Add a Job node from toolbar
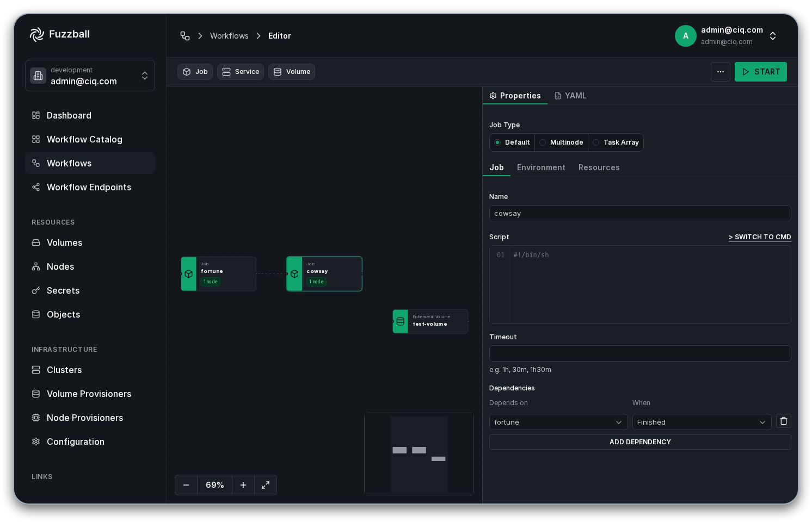The image size is (812, 522). coord(195,72)
